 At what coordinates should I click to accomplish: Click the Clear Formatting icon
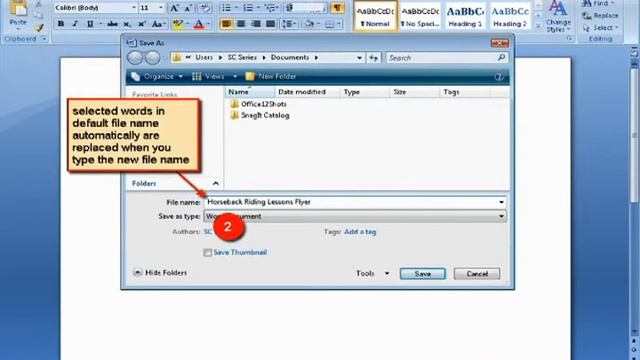[x=205, y=8]
